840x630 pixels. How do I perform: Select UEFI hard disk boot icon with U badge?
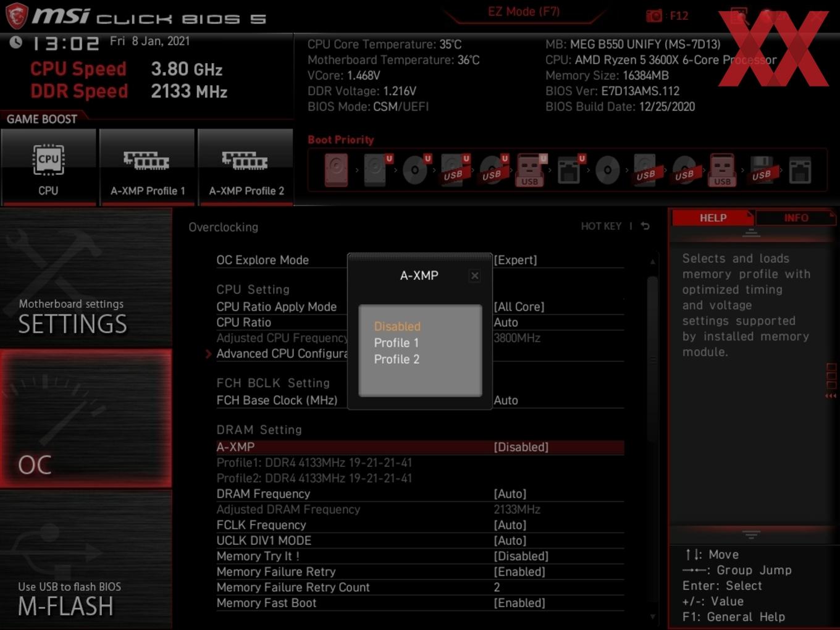coord(376,170)
